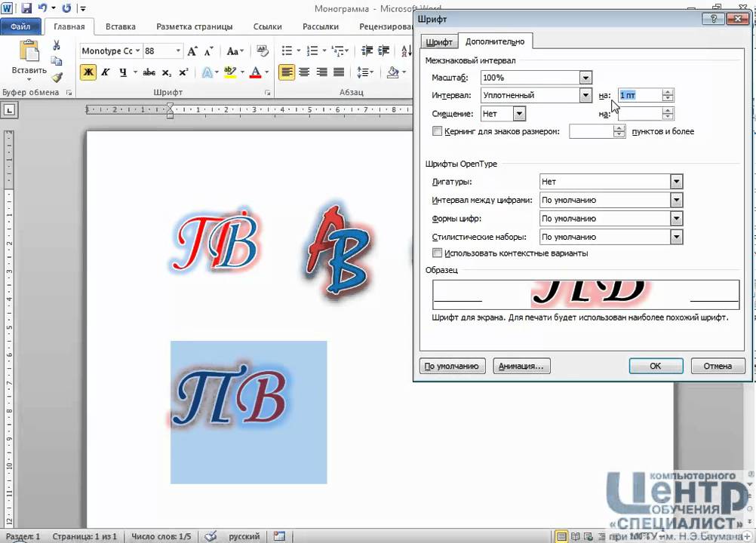This screenshot has height=543, width=756.
Task: Apply strikethrough formatting
Action: [x=149, y=72]
